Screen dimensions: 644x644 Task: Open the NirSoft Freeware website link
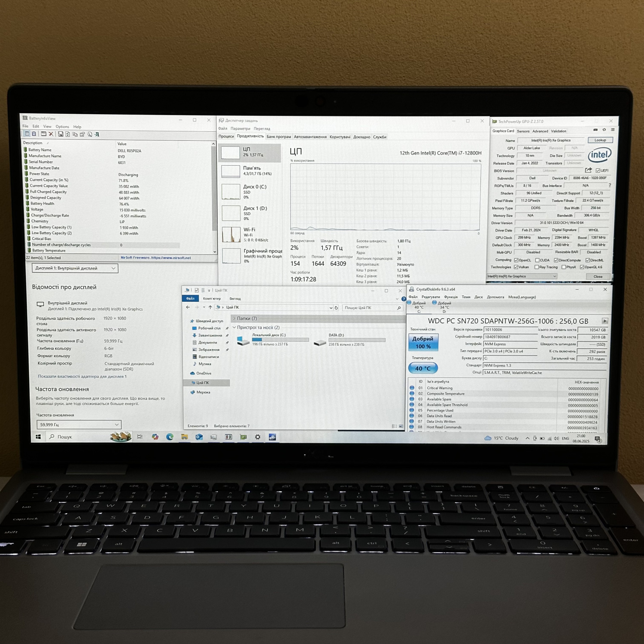pos(156,258)
